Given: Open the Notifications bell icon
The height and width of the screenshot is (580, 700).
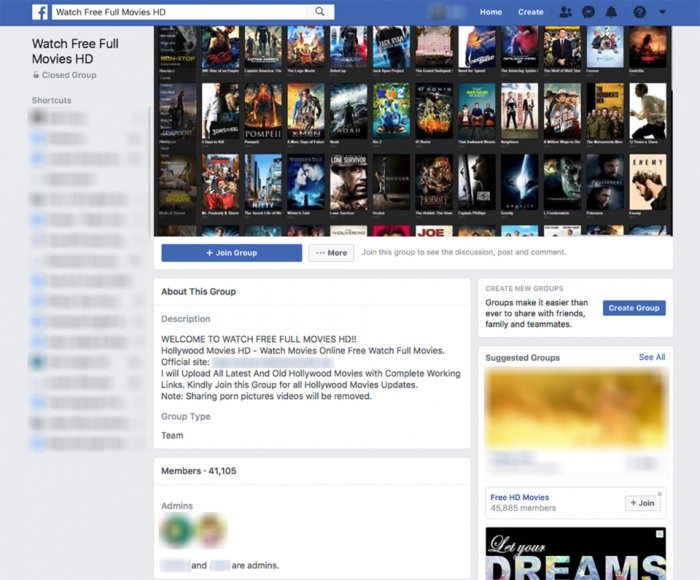Looking at the screenshot, I should point(611,12).
